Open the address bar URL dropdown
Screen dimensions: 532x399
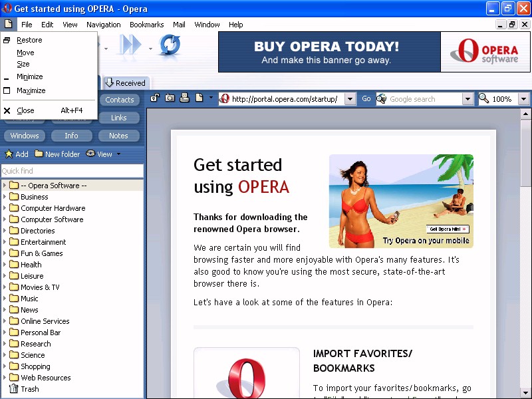coord(350,99)
